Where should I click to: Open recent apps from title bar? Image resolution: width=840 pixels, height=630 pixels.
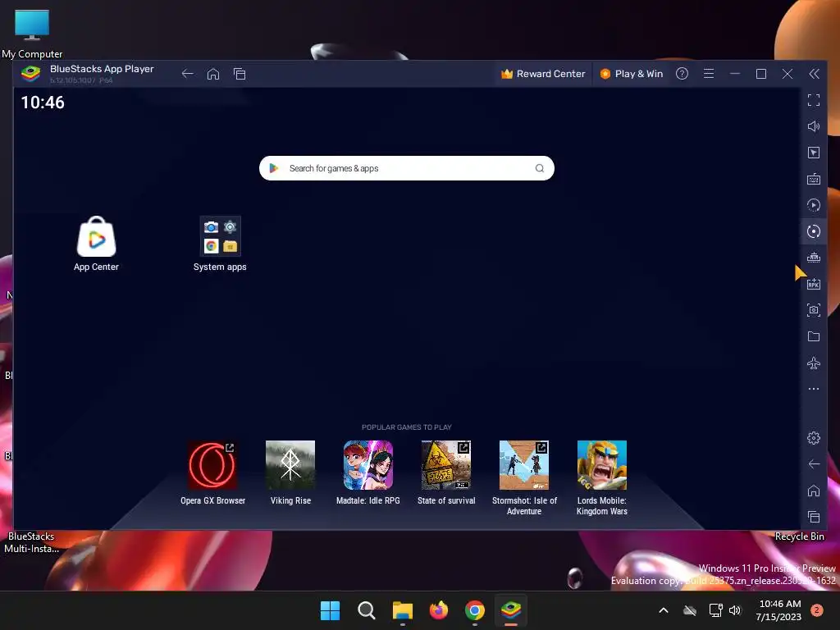(x=240, y=74)
